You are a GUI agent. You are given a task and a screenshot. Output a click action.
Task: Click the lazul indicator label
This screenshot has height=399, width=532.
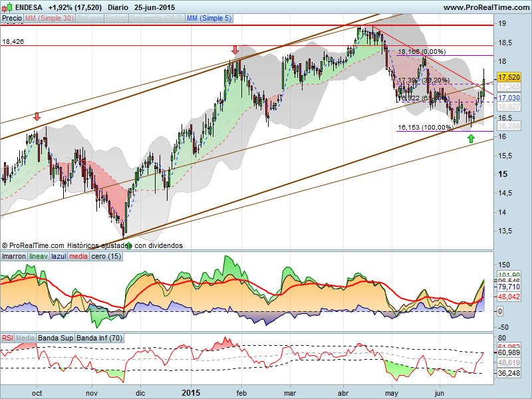[x=59, y=256]
